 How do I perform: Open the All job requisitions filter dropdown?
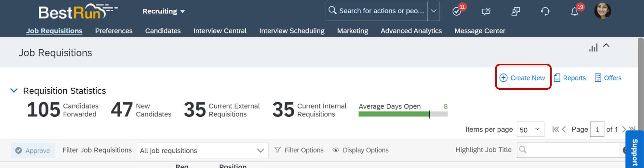point(203,150)
